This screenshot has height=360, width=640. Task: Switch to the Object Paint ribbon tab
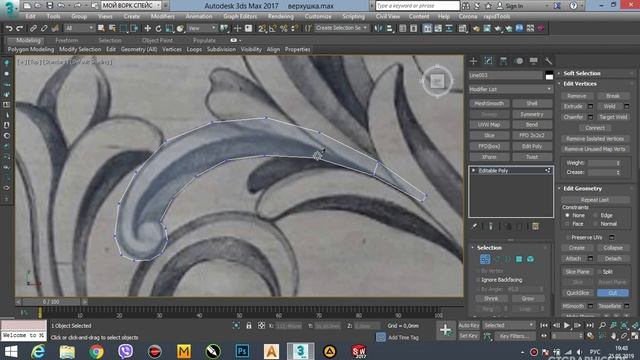click(157, 40)
